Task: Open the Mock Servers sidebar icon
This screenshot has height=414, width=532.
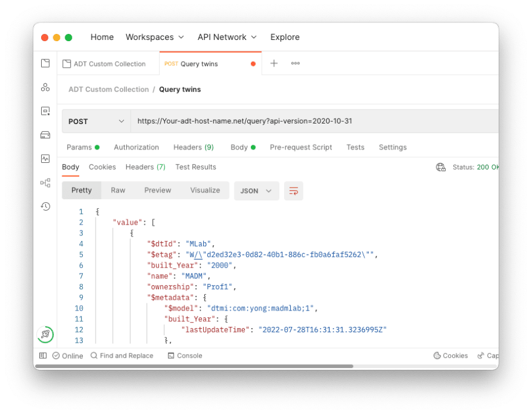Action: tap(45, 135)
